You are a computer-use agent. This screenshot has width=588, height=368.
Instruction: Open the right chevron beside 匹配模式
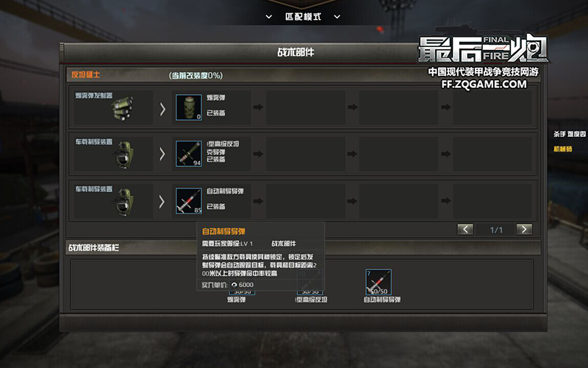click(337, 17)
